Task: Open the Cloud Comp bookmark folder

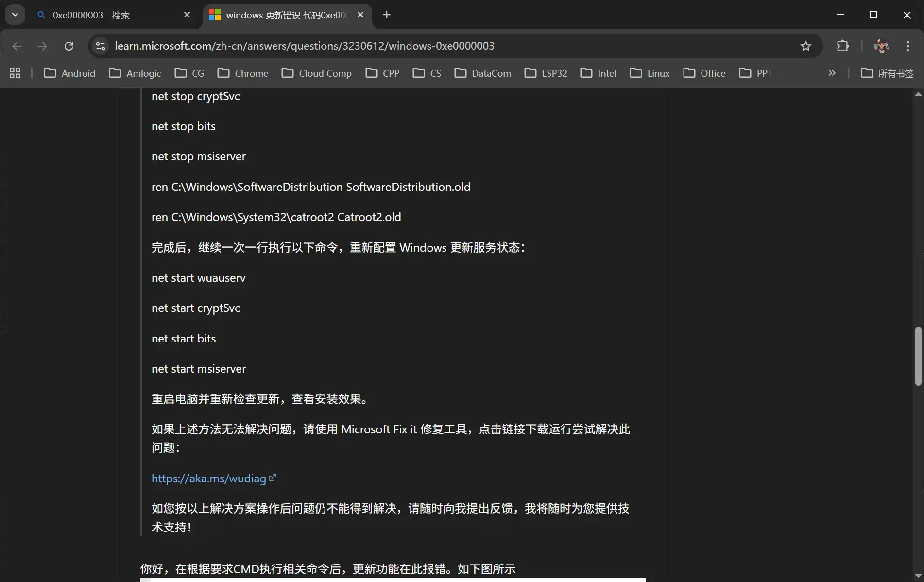Action: (x=317, y=73)
